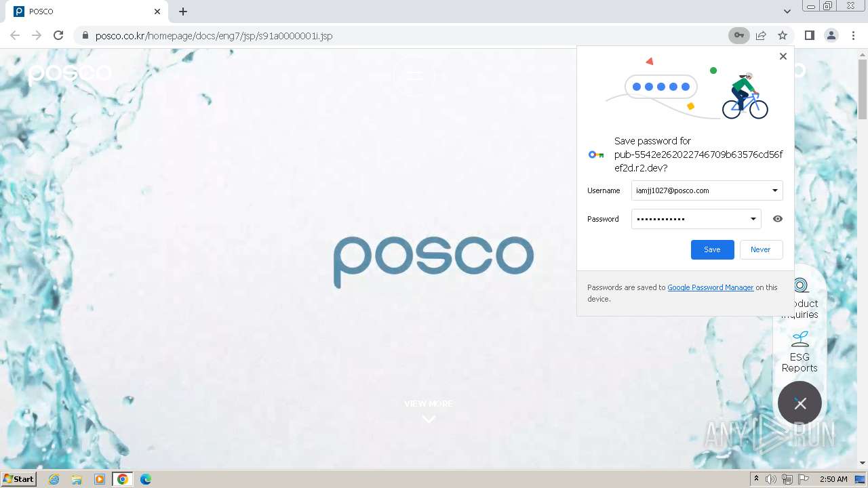The image size is (868, 488).
Task: Save the password
Action: [712, 249]
